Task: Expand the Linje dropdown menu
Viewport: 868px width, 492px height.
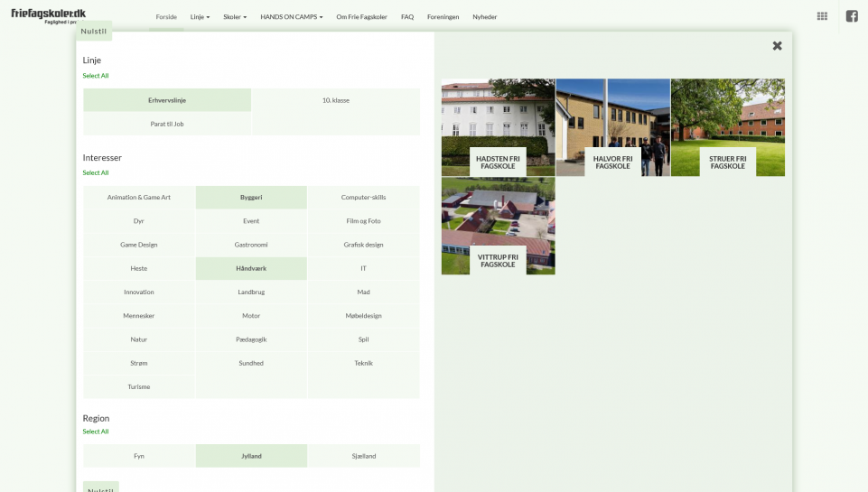Action: 200,17
